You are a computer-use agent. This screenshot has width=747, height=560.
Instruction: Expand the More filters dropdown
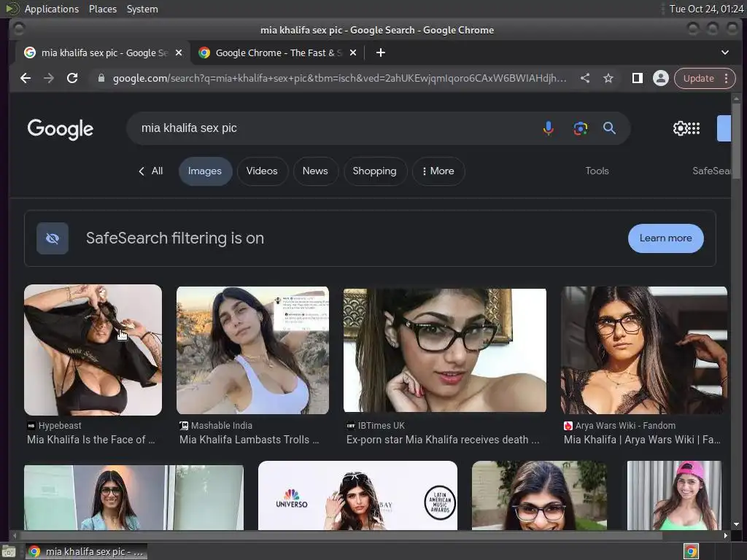pyautogui.click(x=438, y=171)
